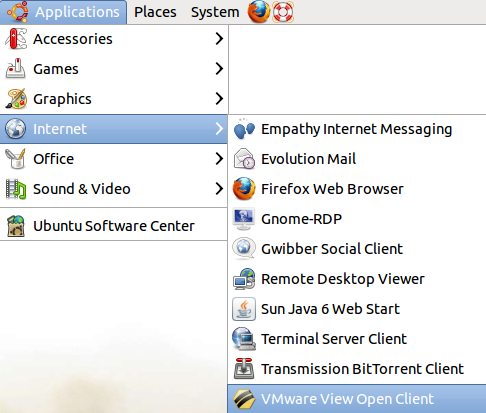Launch Remote Desktop Viewer
Screen dimensions: 486x413
[x=357, y=279]
